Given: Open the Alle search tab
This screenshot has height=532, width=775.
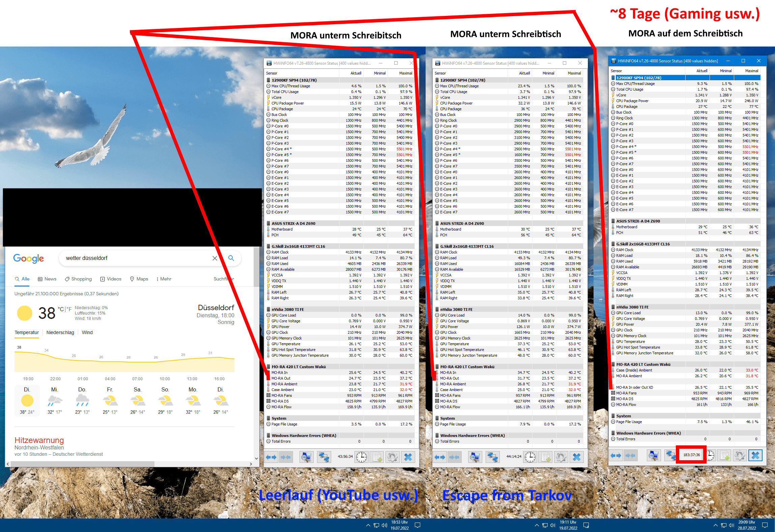Looking at the screenshot, I should [22, 279].
